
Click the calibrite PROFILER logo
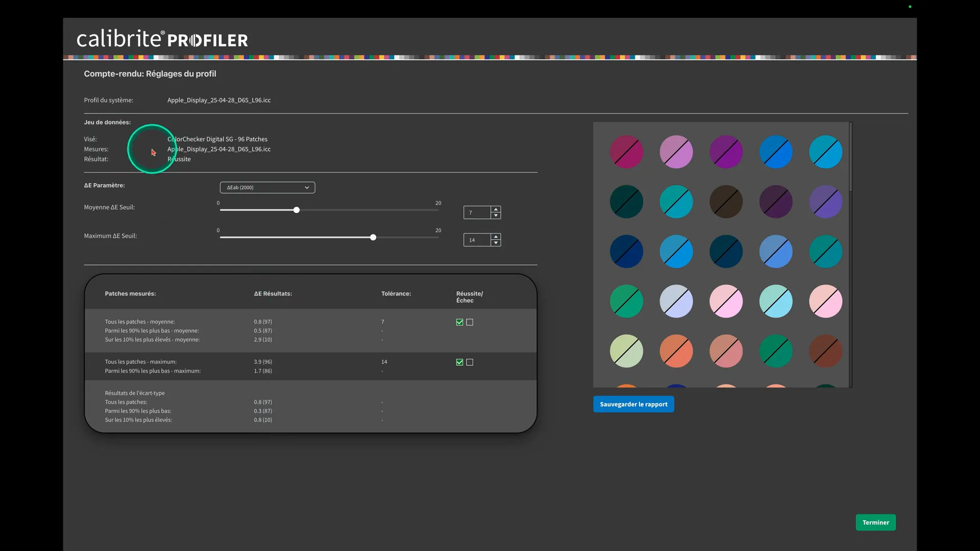(162, 39)
